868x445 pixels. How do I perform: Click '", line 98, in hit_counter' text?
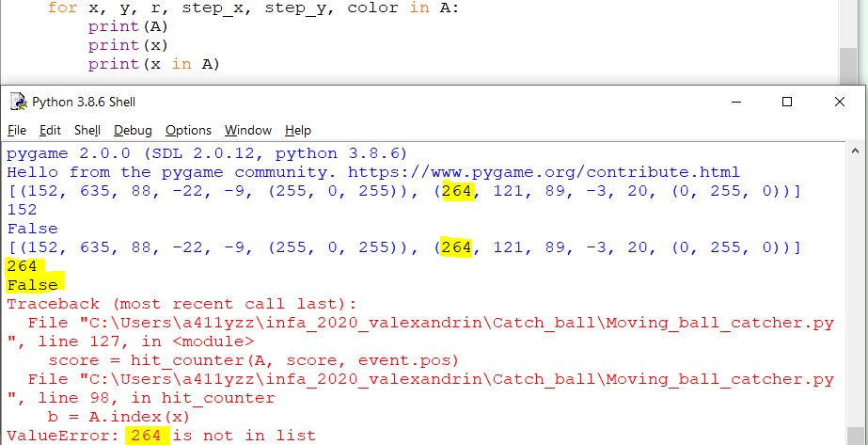tap(141, 398)
